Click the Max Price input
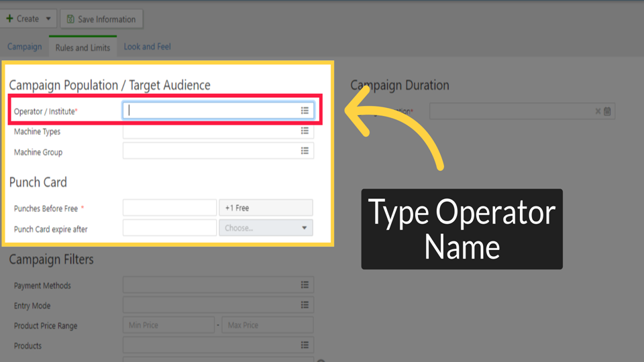The height and width of the screenshot is (362, 644). click(268, 325)
